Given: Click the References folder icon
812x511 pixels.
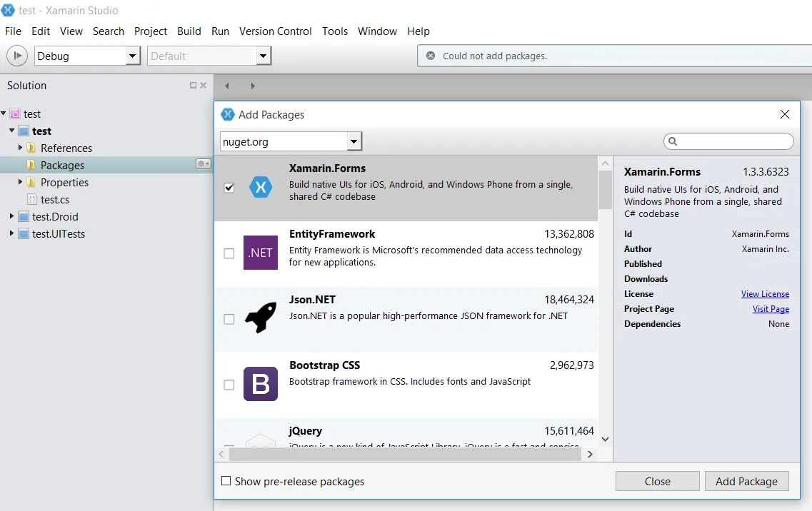Looking at the screenshot, I should coord(31,148).
